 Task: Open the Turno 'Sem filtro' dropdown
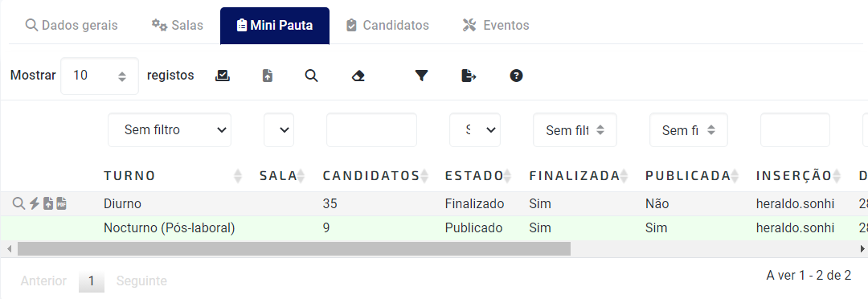(x=170, y=130)
